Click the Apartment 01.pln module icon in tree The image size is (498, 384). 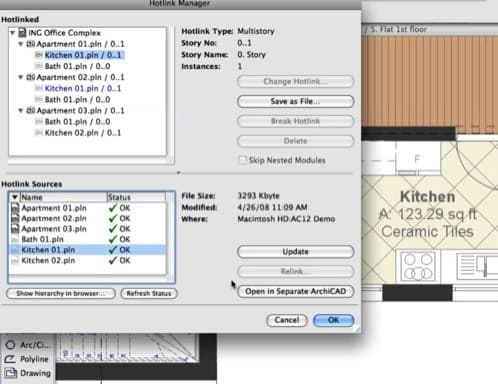pos(31,44)
